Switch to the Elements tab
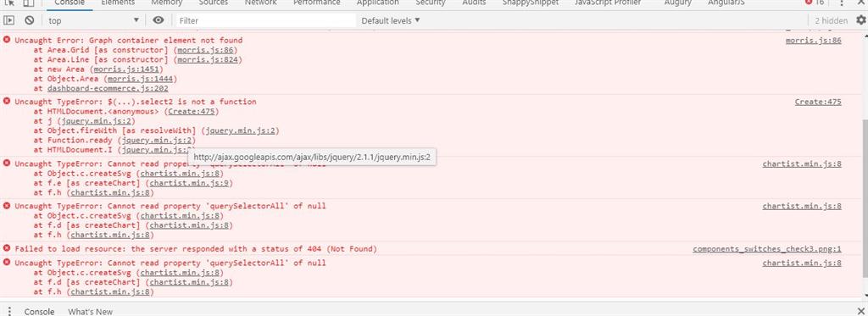Image resolution: width=868 pixels, height=316 pixels. pos(118,3)
